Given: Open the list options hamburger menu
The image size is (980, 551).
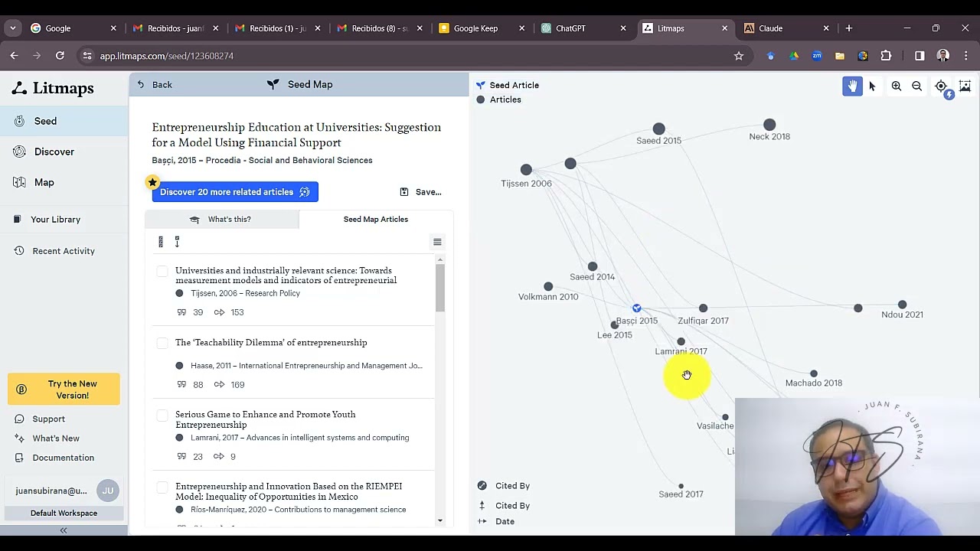Looking at the screenshot, I should 437,242.
